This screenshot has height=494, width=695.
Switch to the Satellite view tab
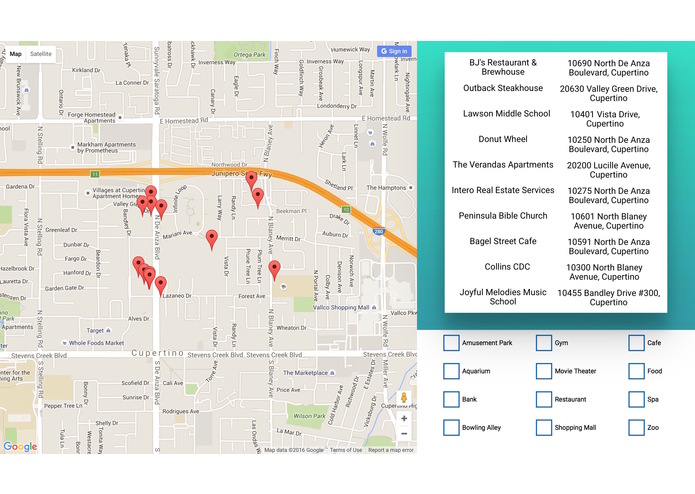[41, 54]
